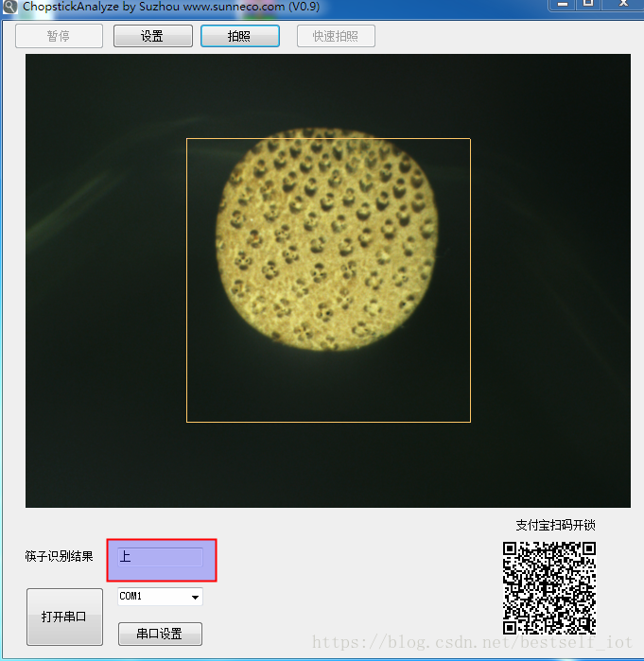Click the 暂停 pause button
The height and width of the screenshot is (661, 644).
[x=59, y=36]
